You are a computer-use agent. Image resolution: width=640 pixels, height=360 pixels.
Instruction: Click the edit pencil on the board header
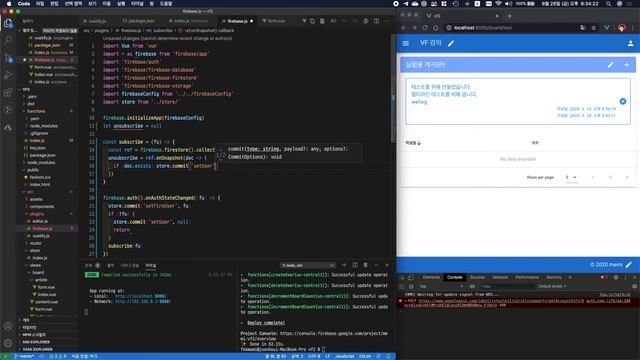tap(610, 65)
